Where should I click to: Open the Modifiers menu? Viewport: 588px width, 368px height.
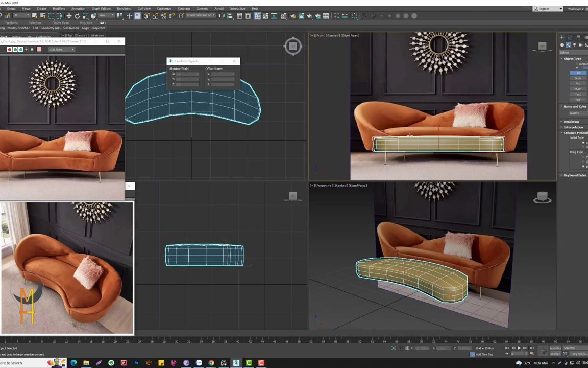tap(59, 8)
